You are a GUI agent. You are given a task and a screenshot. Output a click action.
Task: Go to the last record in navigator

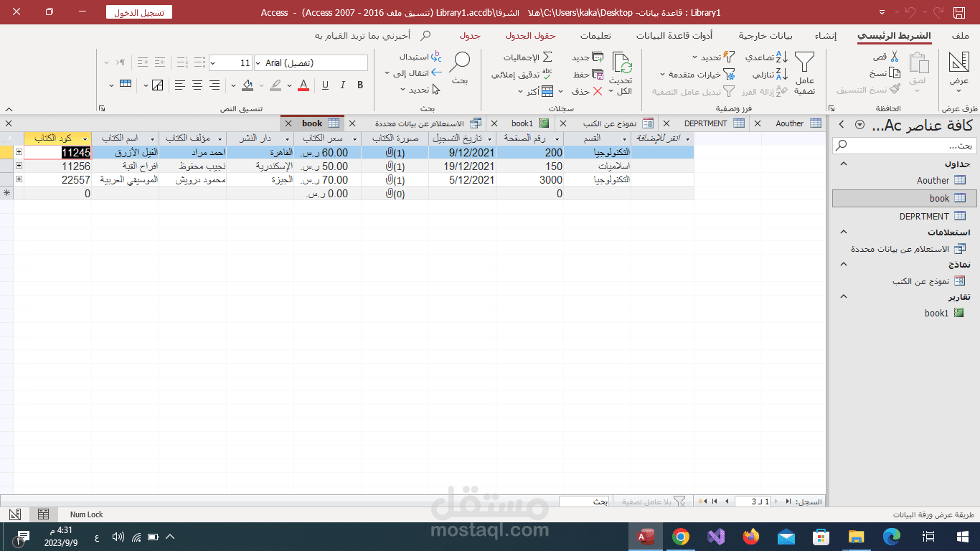point(716,501)
